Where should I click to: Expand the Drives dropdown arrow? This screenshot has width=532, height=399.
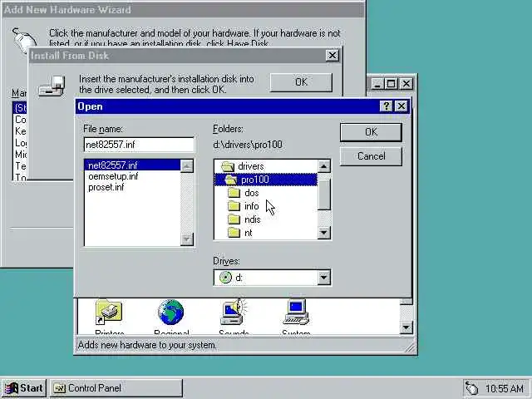(x=323, y=278)
